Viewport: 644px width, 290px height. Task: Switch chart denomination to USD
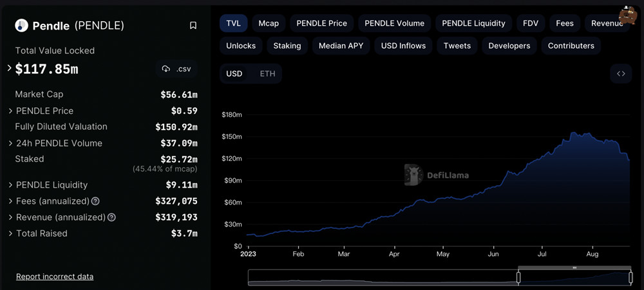click(x=234, y=74)
